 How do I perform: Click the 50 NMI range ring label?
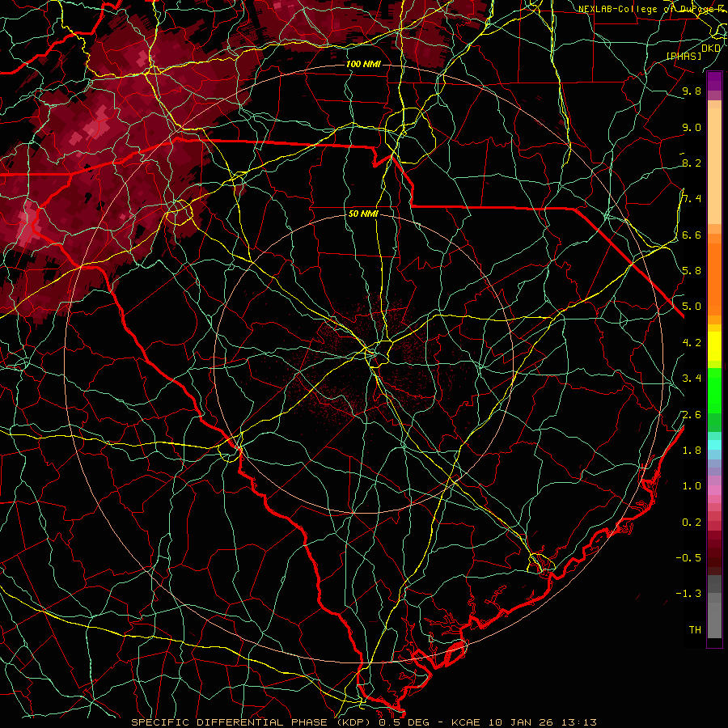[363, 214]
